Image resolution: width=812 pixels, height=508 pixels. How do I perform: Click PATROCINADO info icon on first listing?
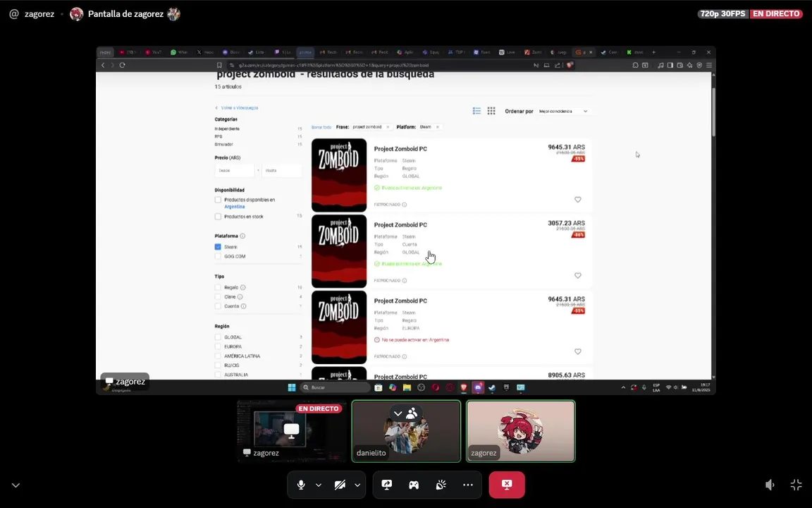405,204
